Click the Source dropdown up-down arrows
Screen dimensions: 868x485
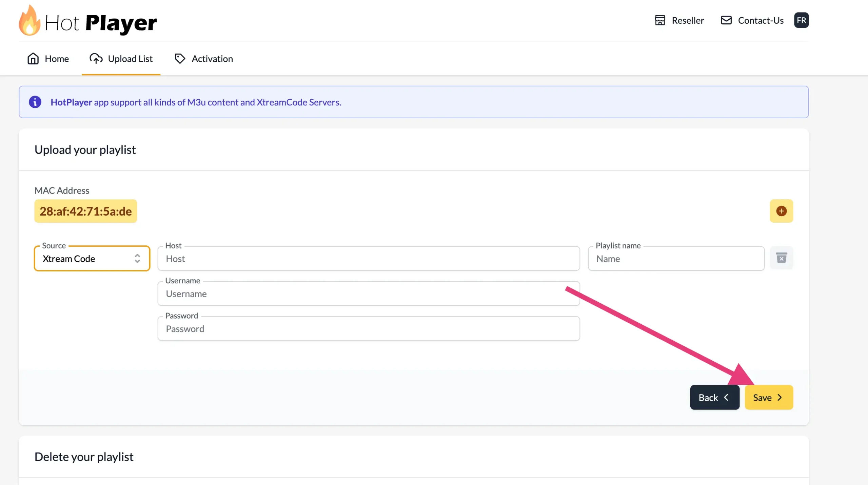[137, 259]
